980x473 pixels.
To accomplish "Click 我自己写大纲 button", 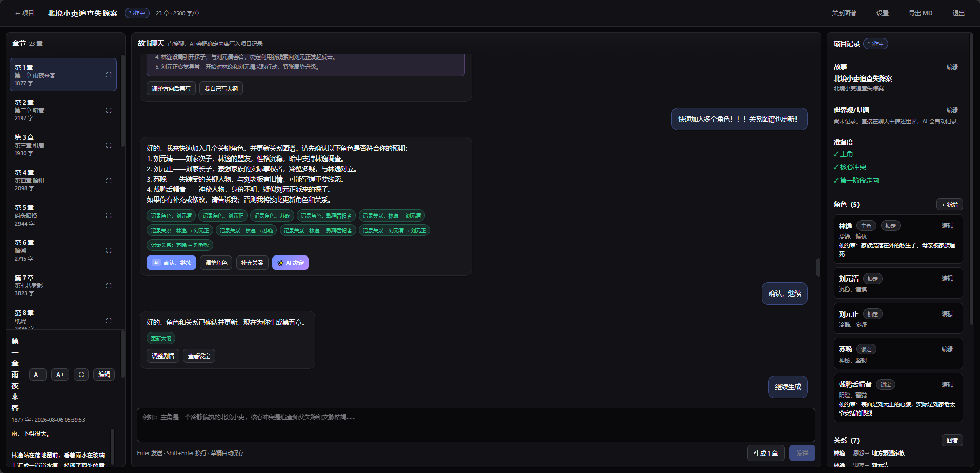I will click(x=221, y=89).
